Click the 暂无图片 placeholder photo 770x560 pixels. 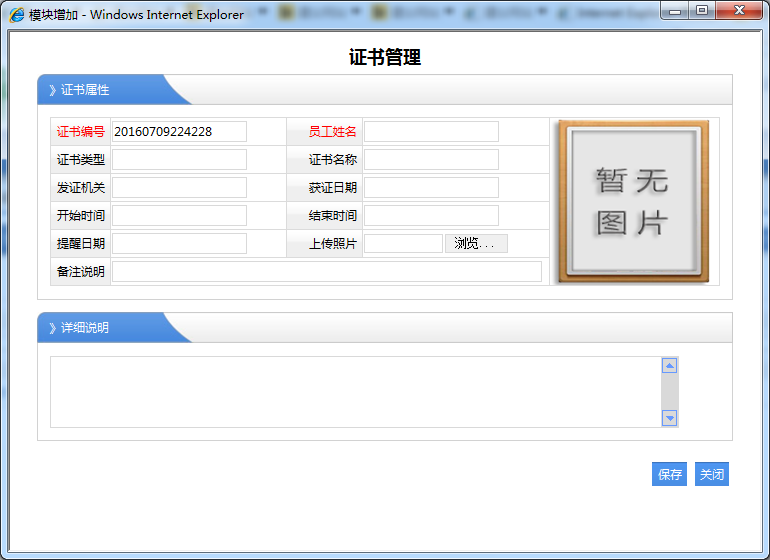pyautogui.click(x=633, y=202)
